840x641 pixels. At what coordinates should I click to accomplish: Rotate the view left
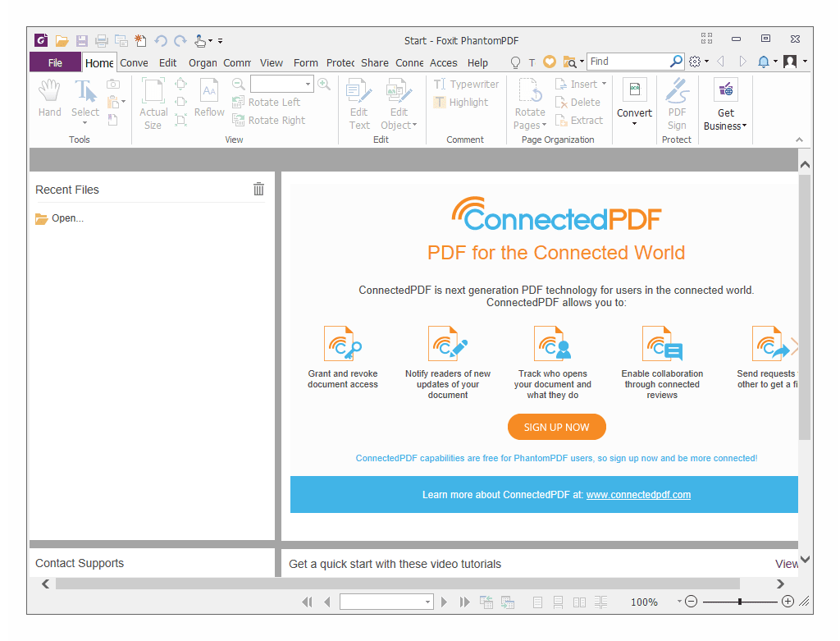coord(267,103)
